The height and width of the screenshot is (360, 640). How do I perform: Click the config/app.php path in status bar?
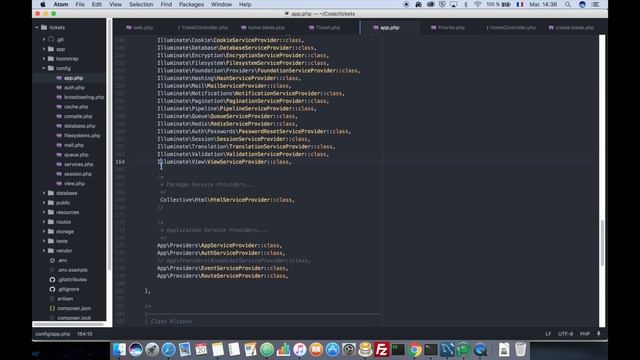click(x=53, y=334)
